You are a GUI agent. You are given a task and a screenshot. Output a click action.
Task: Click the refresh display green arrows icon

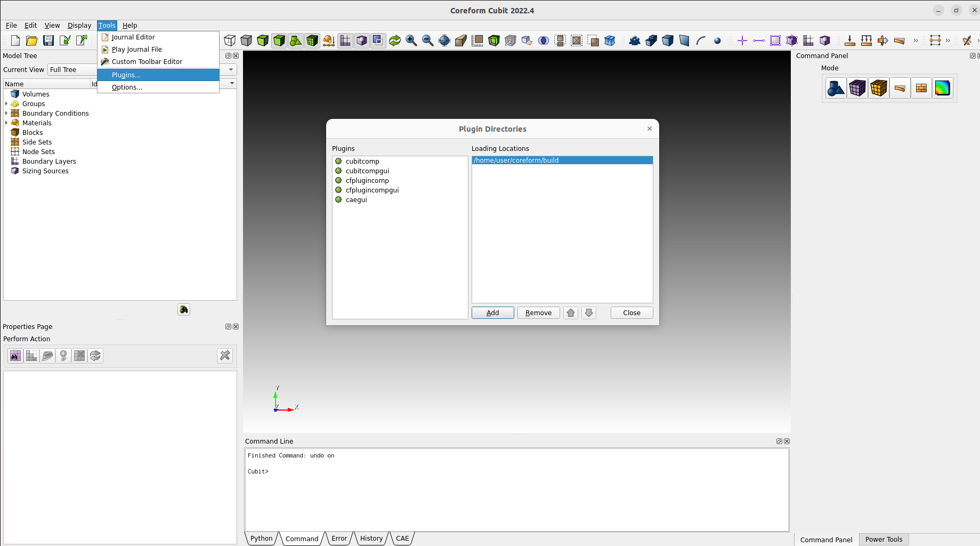(395, 41)
